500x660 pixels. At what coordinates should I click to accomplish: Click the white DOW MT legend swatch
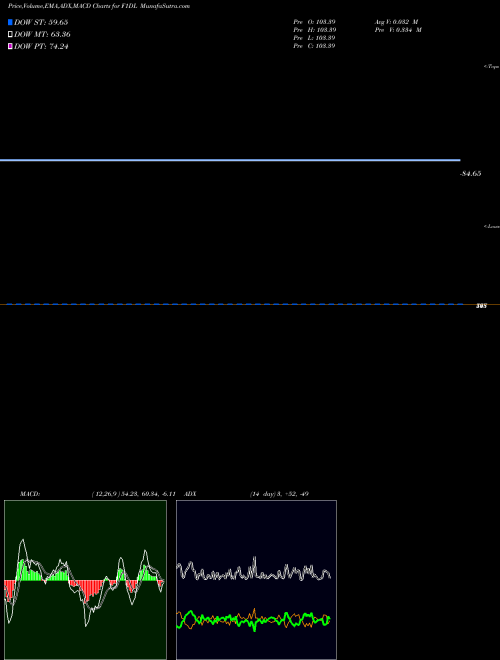10,35
